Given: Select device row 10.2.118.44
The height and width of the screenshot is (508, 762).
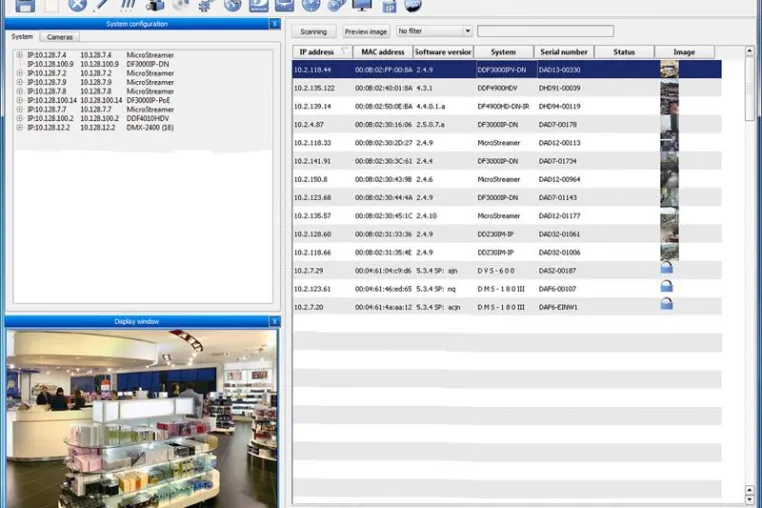Looking at the screenshot, I should coord(507,70).
